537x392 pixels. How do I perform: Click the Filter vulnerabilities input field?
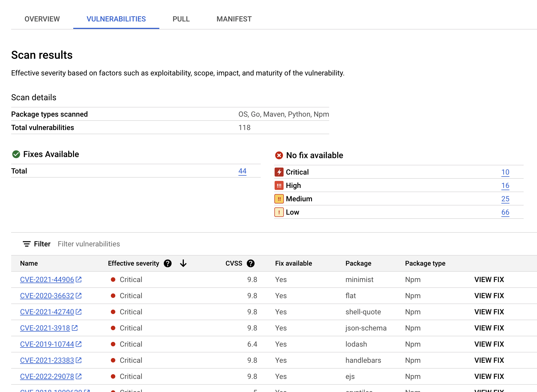(89, 244)
